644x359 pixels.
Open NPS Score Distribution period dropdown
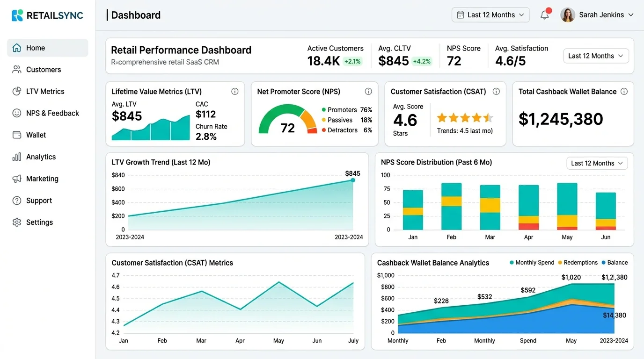[x=597, y=163]
